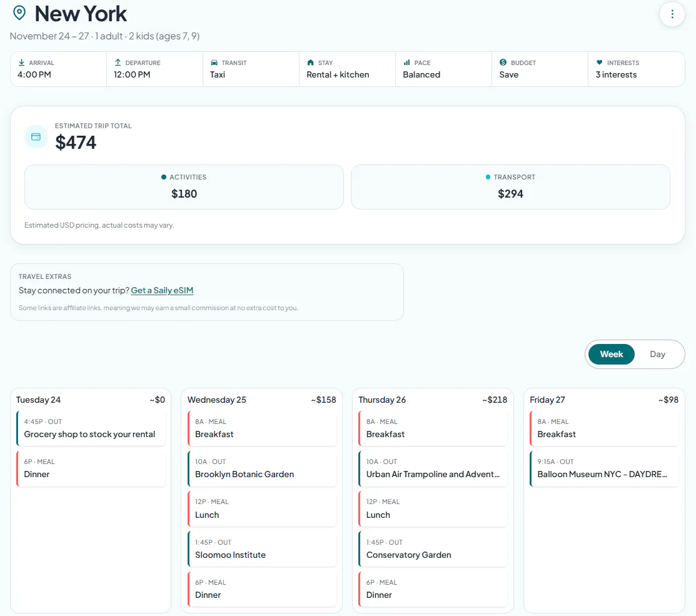Switch to the Day view
This screenshot has height=616, width=696.
(x=657, y=354)
